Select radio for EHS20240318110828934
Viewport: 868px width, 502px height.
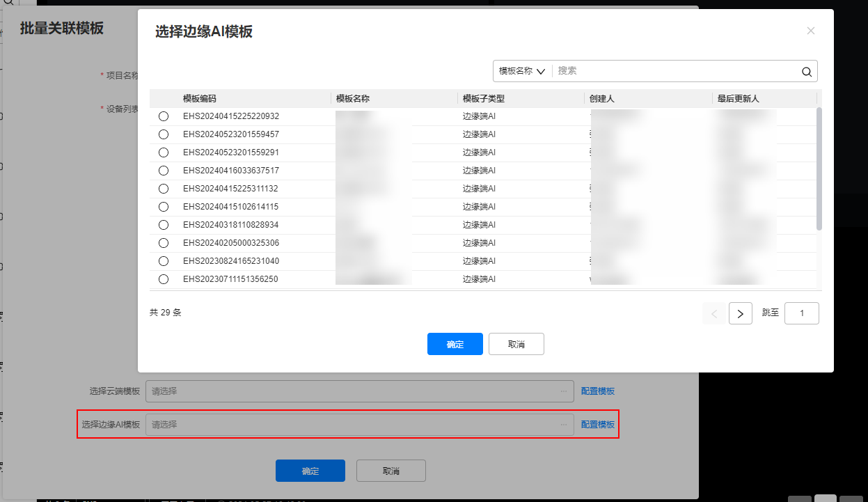click(164, 225)
